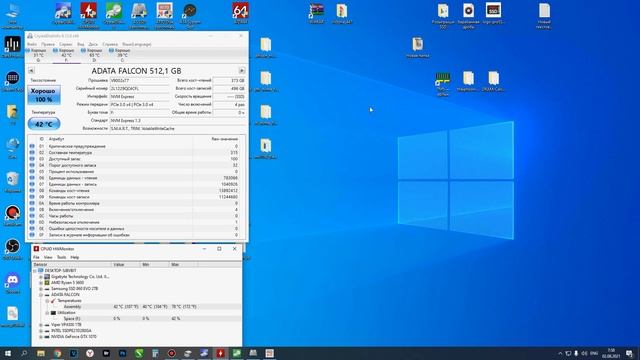Select the 39 °C drive C: tab
This screenshot has width=640, height=360.
click(x=122, y=55)
